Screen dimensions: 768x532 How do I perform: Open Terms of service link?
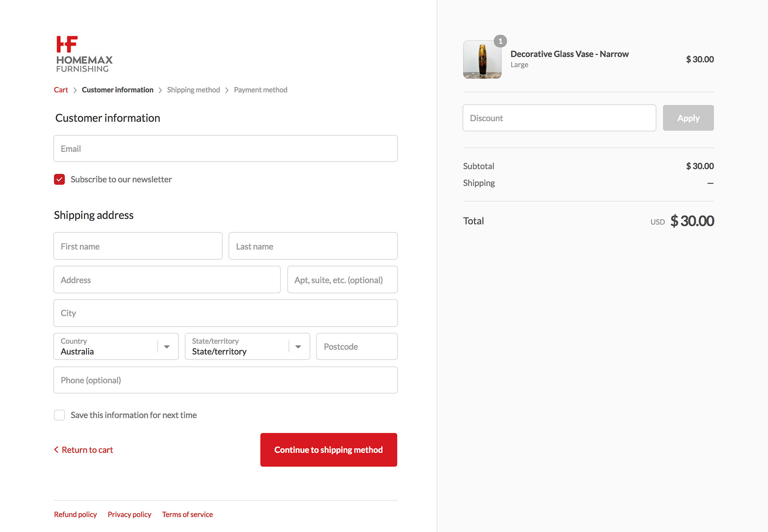pyautogui.click(x=187, y=514)
